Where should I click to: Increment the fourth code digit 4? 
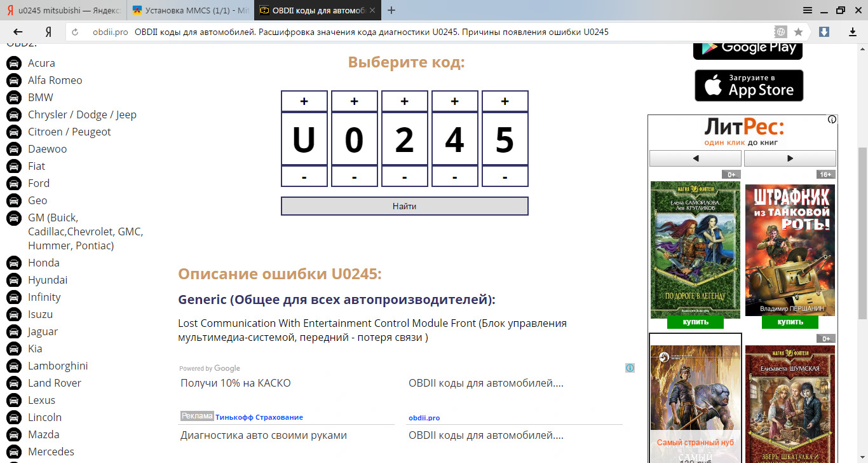click(455, 101)
